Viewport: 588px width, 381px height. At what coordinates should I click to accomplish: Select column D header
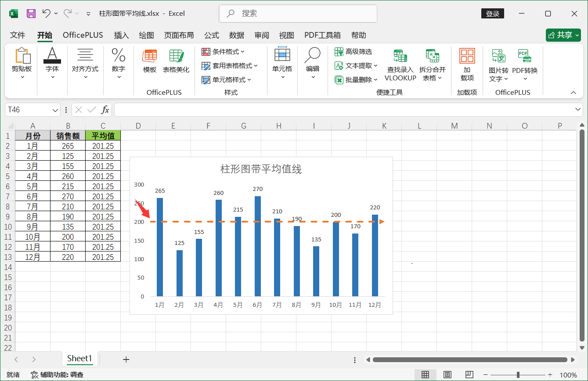[x=138, y=126]
